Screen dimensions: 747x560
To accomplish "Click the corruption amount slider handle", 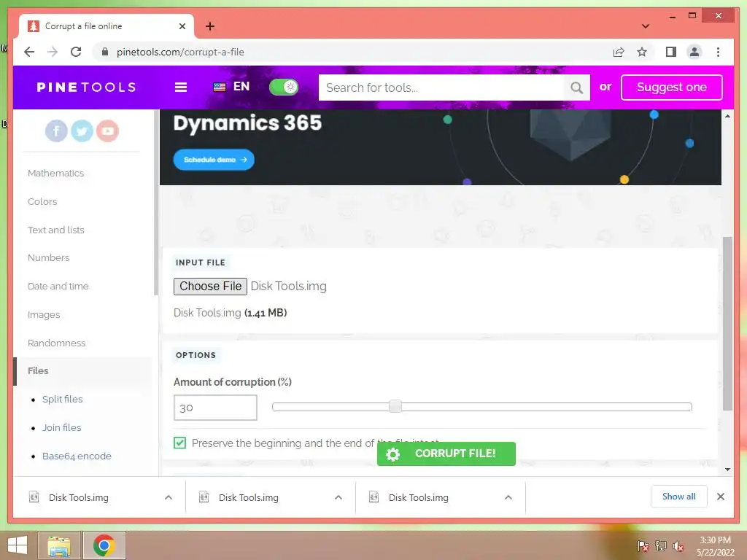I will tap(395, 406).
